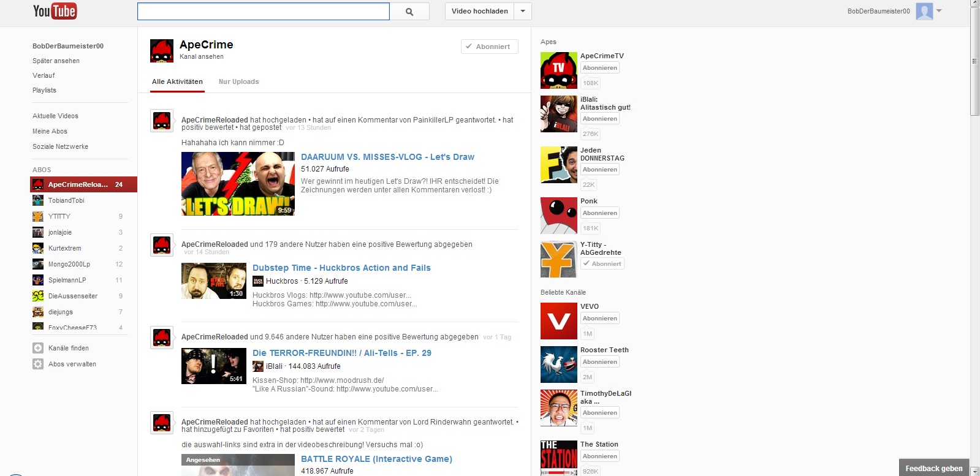This screenshot has width=980, height=476.
Task: Click Mongo2000Lp subscription icon in sidebar
Action: tap(38, 264)
